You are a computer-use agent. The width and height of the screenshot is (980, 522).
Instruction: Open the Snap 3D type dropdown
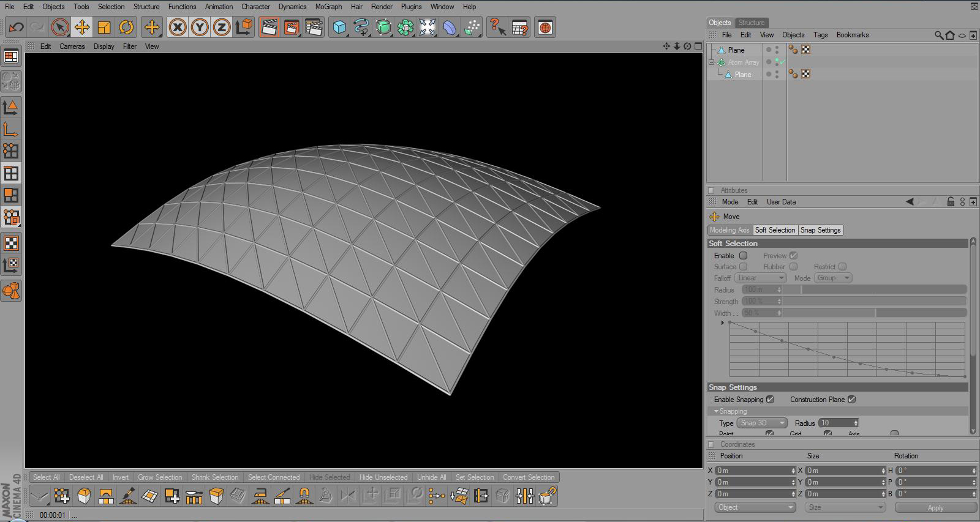pos(761,423)
